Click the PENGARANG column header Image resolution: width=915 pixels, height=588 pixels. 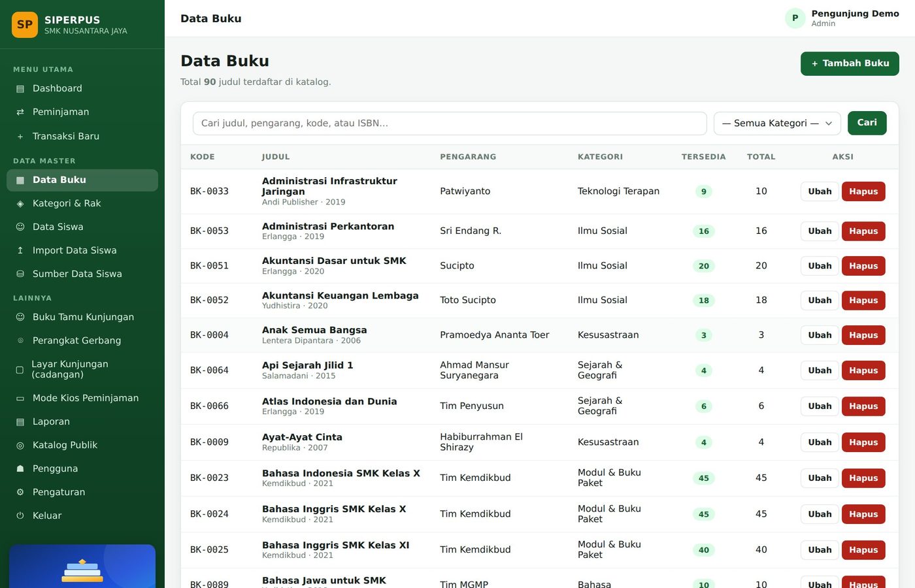point(468,157)
